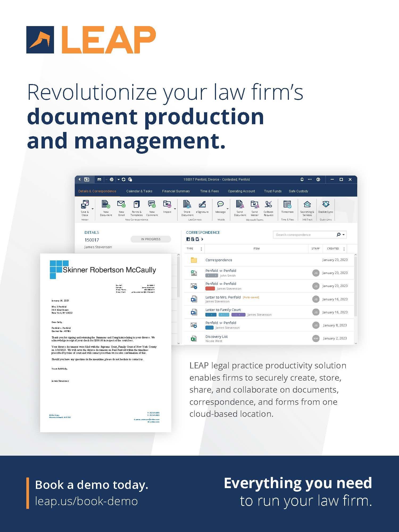This screenshot has width=399, height=532.
Task: Click the Skinner Robertson McCaully letter preview
Action: (106, 343)
